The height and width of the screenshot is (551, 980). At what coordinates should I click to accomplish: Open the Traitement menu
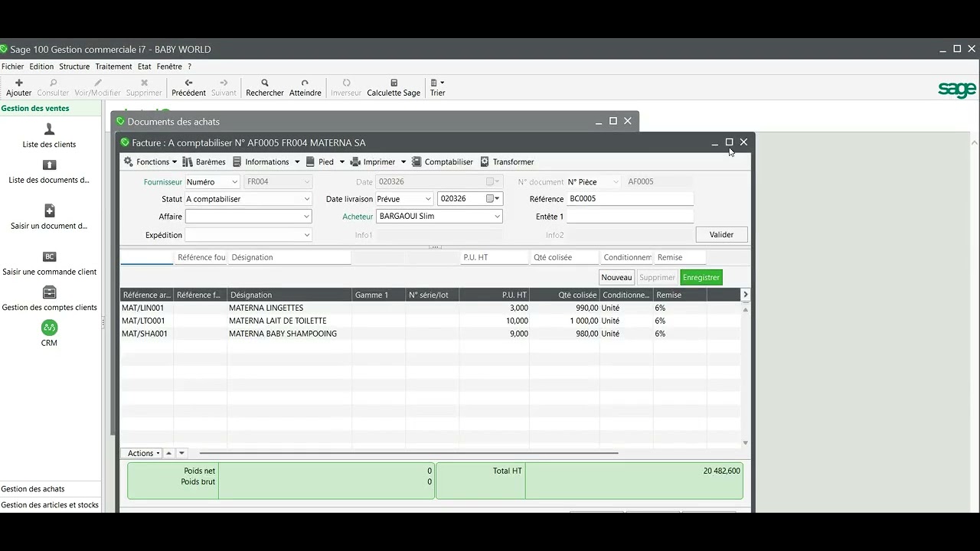[113, 67]
